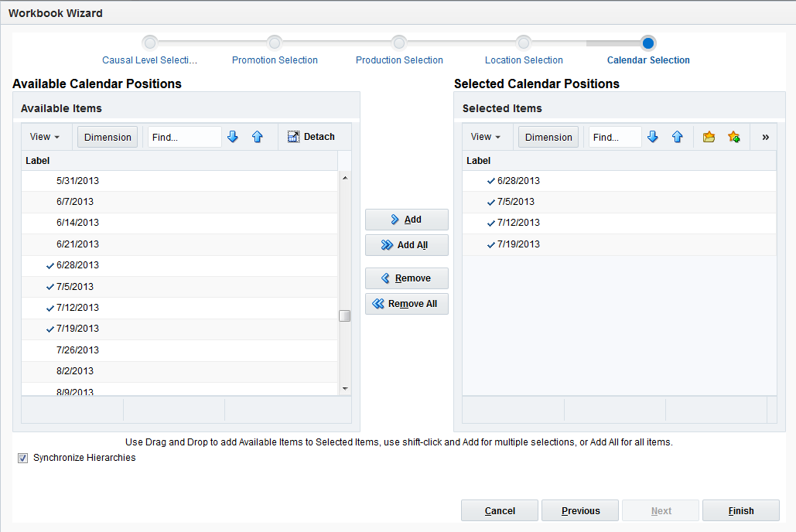This screenshot has height=532, width=796.
Task: Click the Cancel button
Action: pyautogui.click(x=500, y=510)
